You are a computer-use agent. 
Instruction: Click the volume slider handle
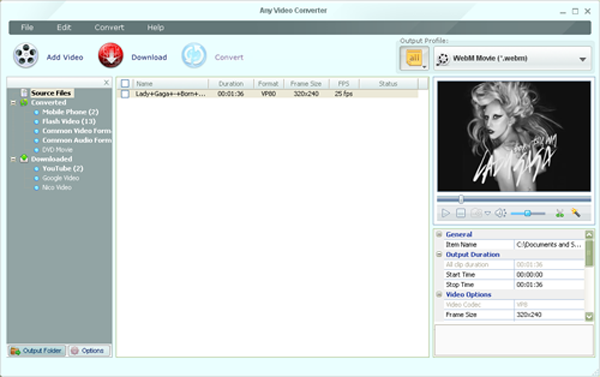[527, 213]
